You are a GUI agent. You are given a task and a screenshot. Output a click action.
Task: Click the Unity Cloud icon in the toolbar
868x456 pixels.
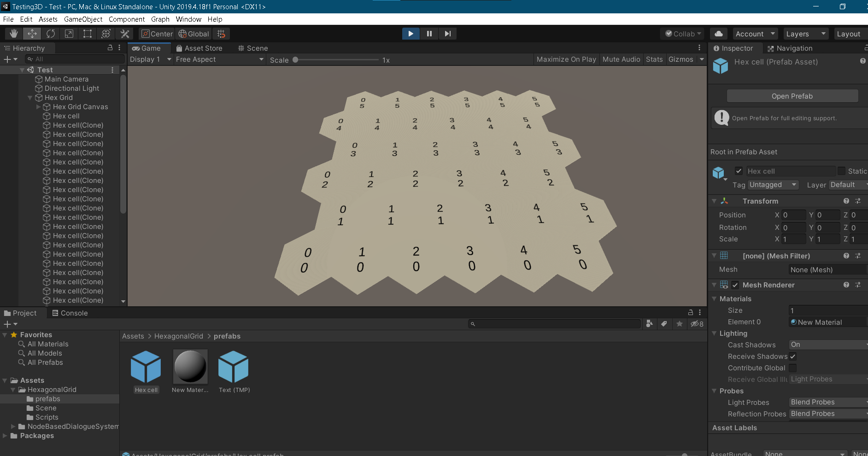[719, 33]
